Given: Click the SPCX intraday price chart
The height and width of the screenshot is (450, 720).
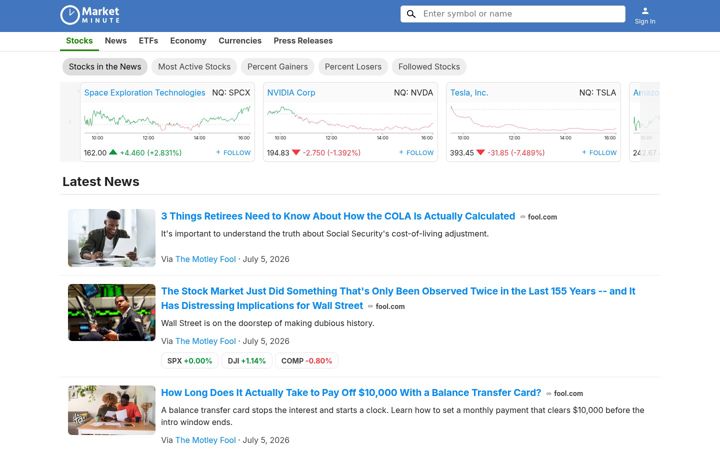Looking at the screenshot, I should (167, 122).
